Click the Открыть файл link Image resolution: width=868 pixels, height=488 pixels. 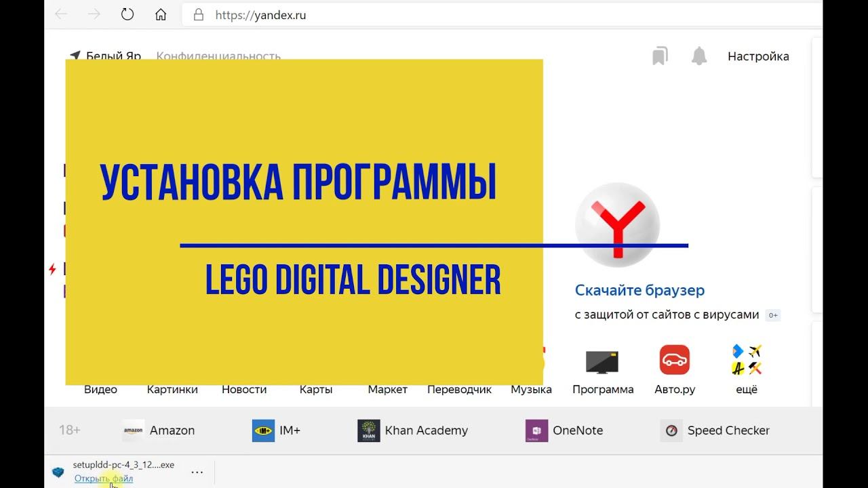pyautogui.click(x=104, y=479)
